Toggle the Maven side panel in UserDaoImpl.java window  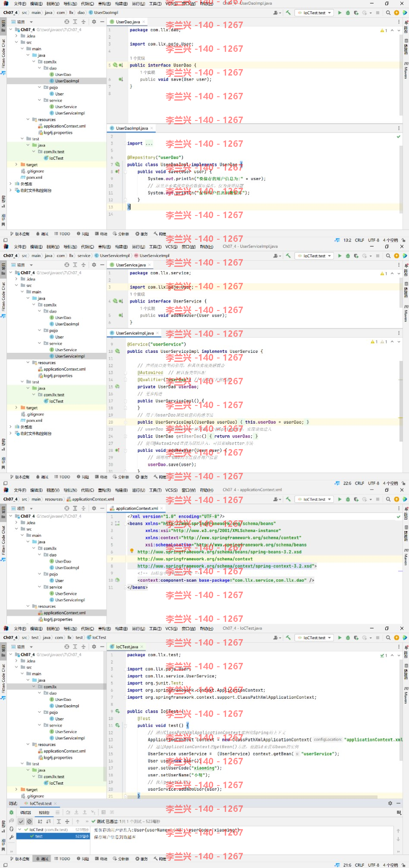(406, 70)
